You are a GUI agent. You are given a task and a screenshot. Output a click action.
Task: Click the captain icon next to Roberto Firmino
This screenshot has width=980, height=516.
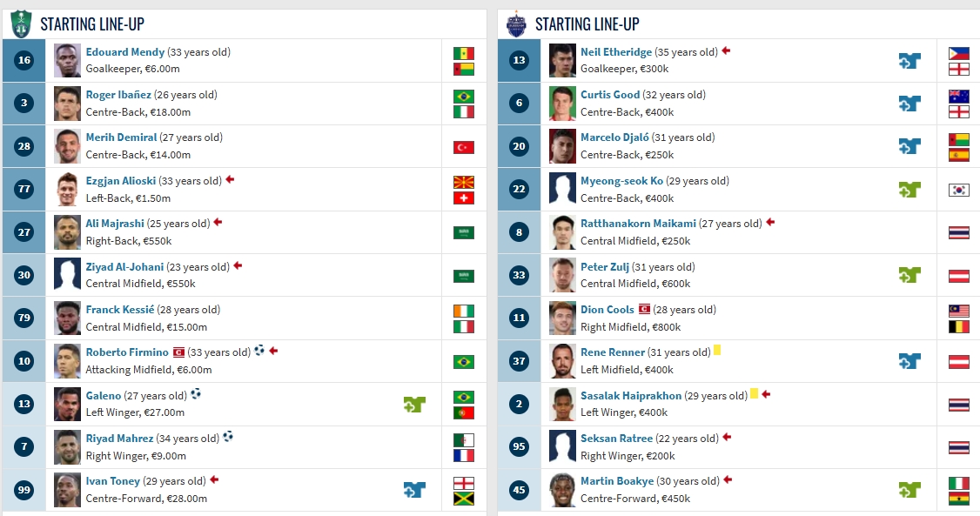pos(178,352)
